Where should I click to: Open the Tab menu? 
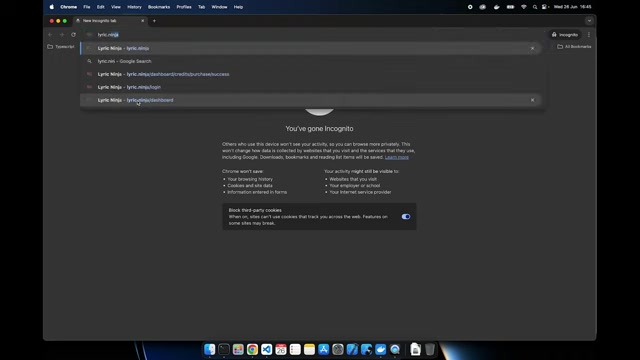pos(202,7)
